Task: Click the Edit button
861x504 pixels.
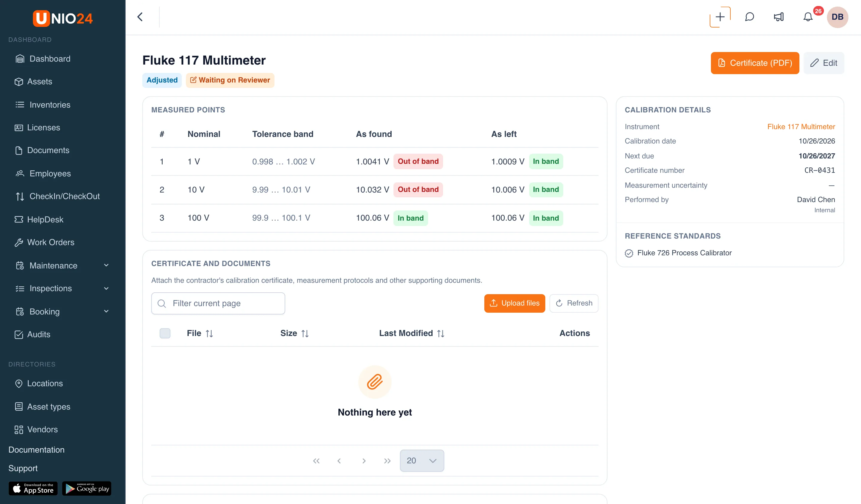Action: click(823, 63)
